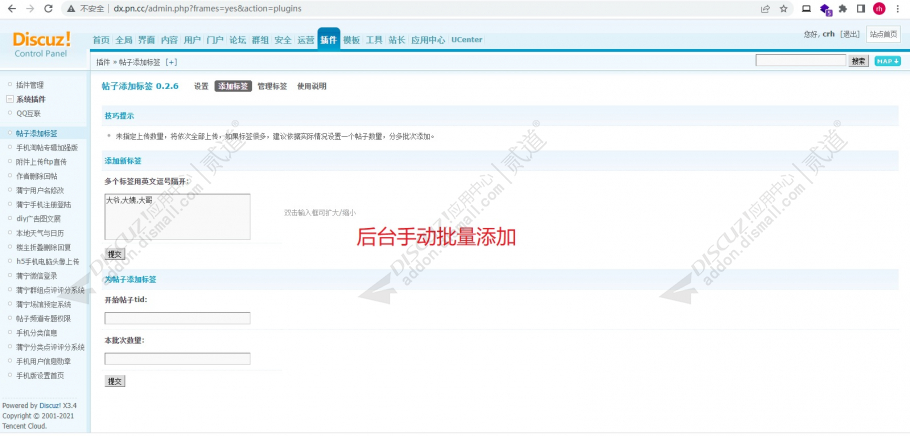
Task: Click the 退出 logout link
Action: pyautogui.click(x=850, y=34)
